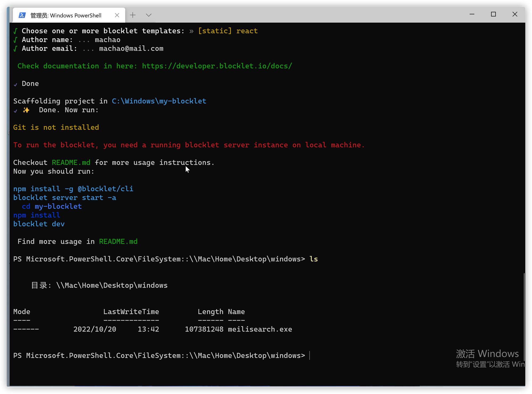Click meilisearch.exe in the directory listing
Screen dimensions: 532x394
tap(260, 329)
